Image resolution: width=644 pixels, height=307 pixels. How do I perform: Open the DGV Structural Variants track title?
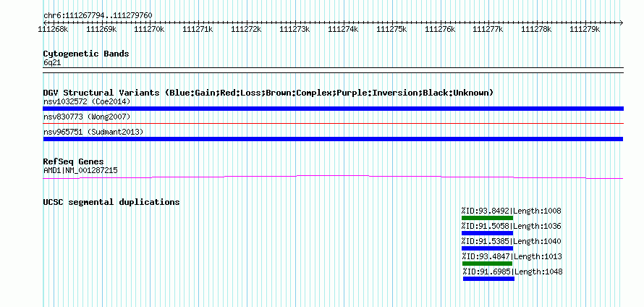pos(268,93)
